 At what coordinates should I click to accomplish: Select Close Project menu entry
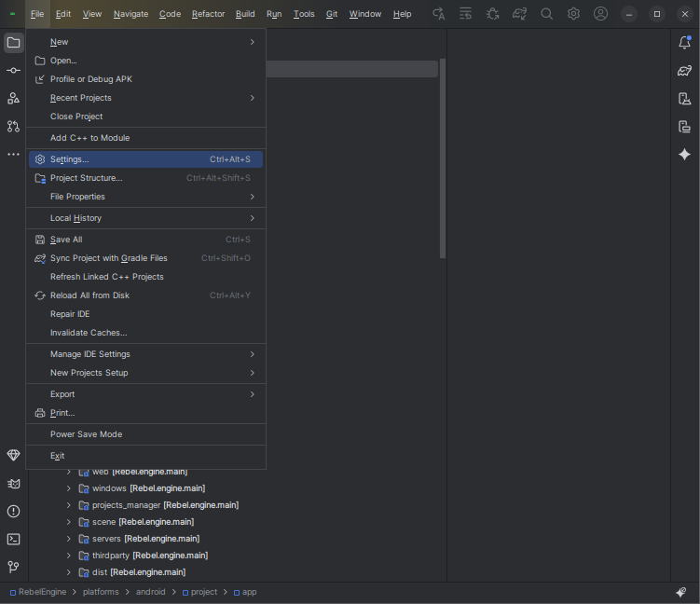click(145, 117)
